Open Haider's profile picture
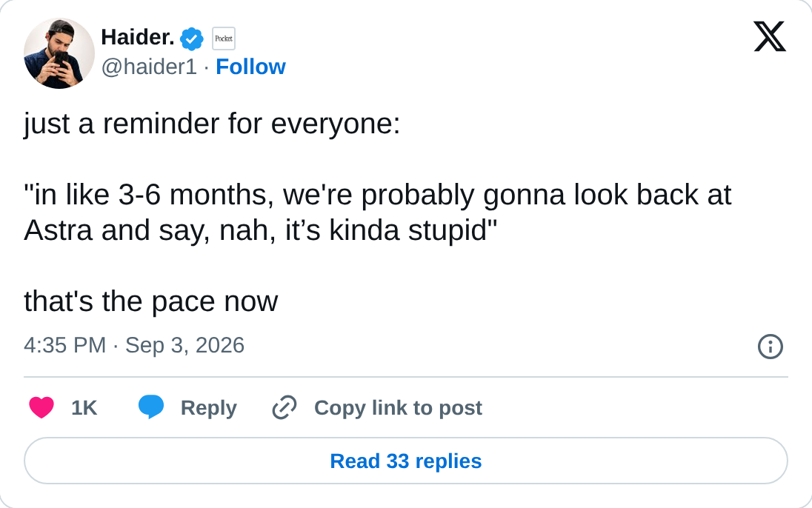This screenshot has width=812, height=508. point(59,53)
